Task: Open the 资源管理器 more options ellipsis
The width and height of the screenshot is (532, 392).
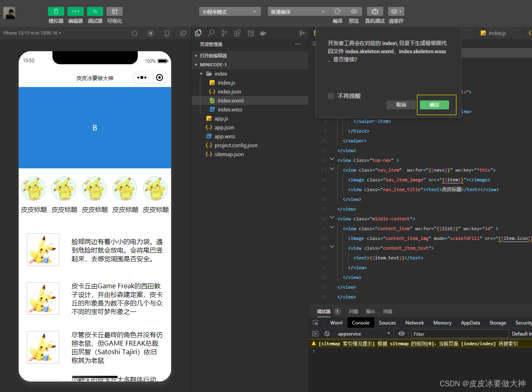Action: pos(298,44)
